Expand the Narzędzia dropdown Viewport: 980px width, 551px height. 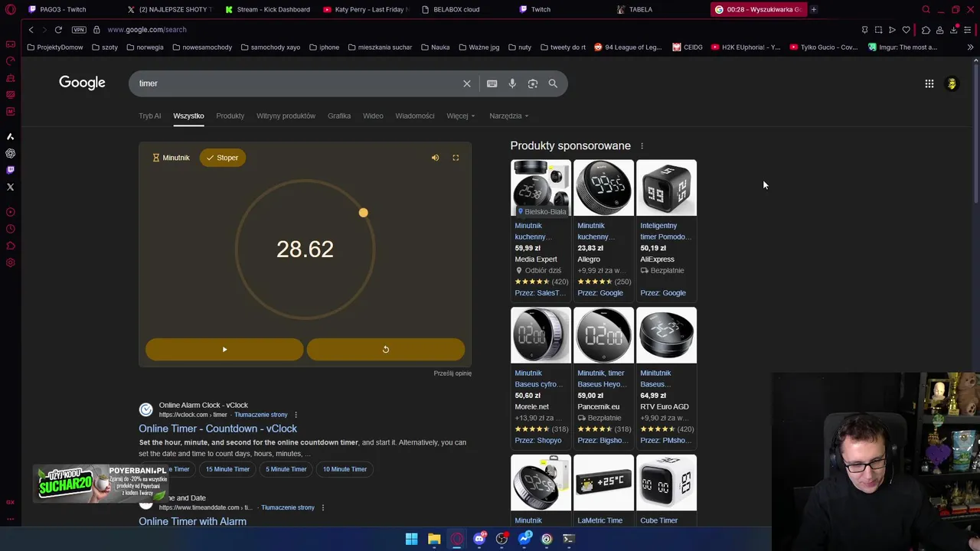coord(509,116)
